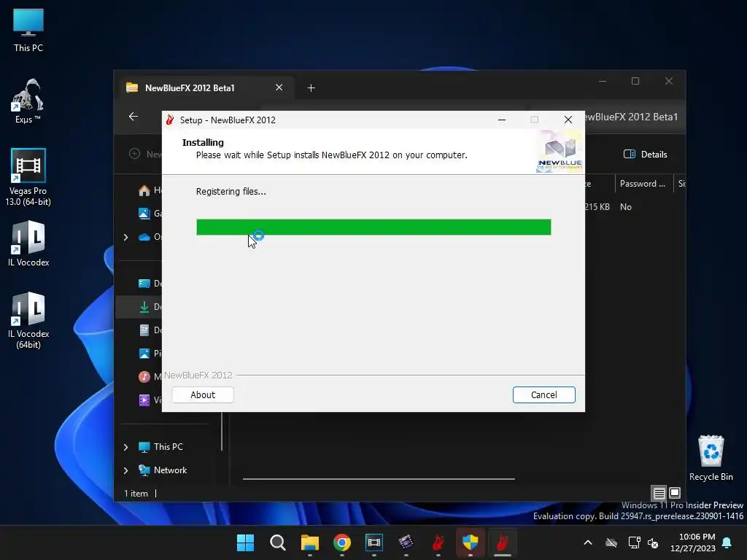Open the Windows Start menu
The image size is (747, 560).
[x=245, y=542]
